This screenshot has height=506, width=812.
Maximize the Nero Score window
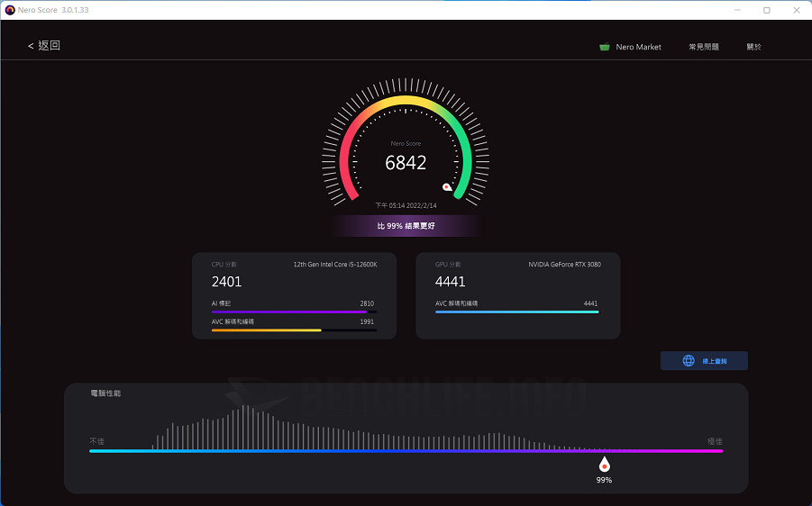click(767, 10)
